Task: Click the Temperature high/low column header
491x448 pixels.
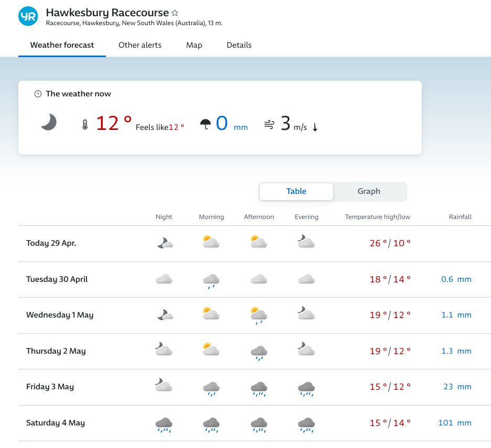Action: [378, 217]
